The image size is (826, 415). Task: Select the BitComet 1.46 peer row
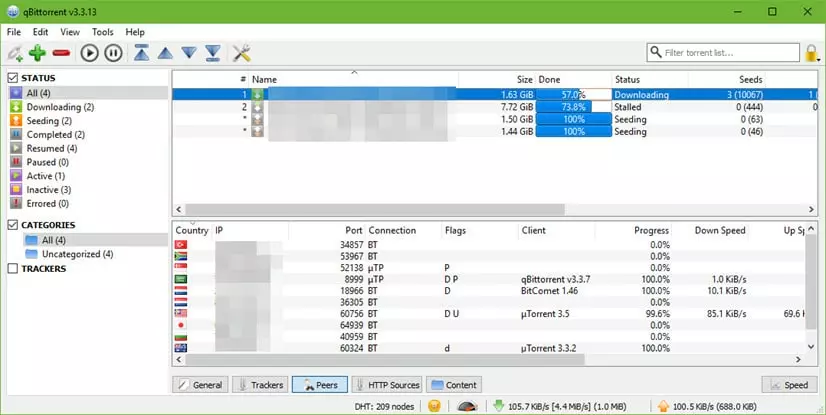pyautogui.click(x=489, y=291)
